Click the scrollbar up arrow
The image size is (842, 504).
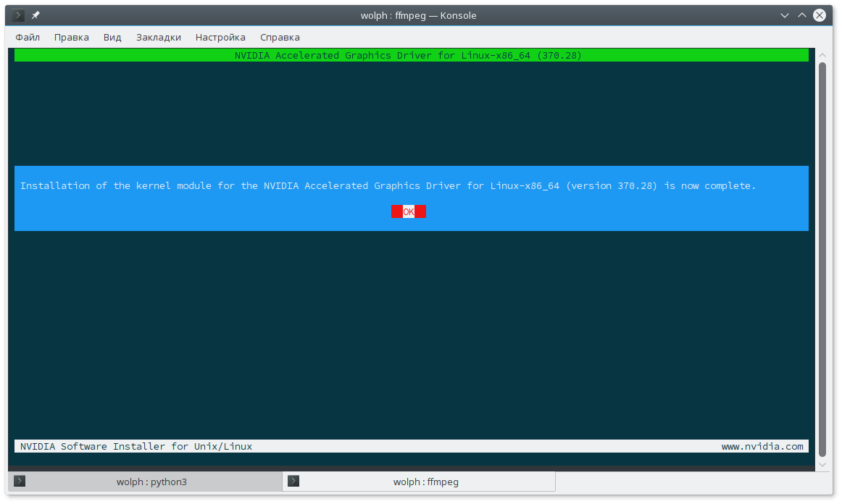822,55
